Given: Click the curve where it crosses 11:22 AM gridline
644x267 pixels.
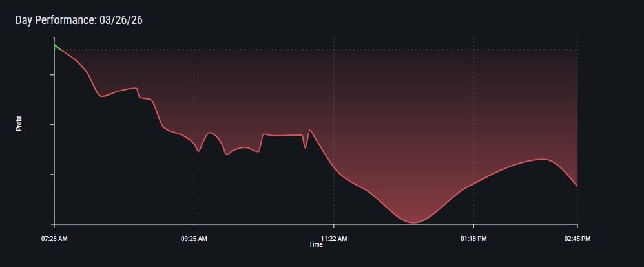Looking at the screenshot, I should 333,169.
